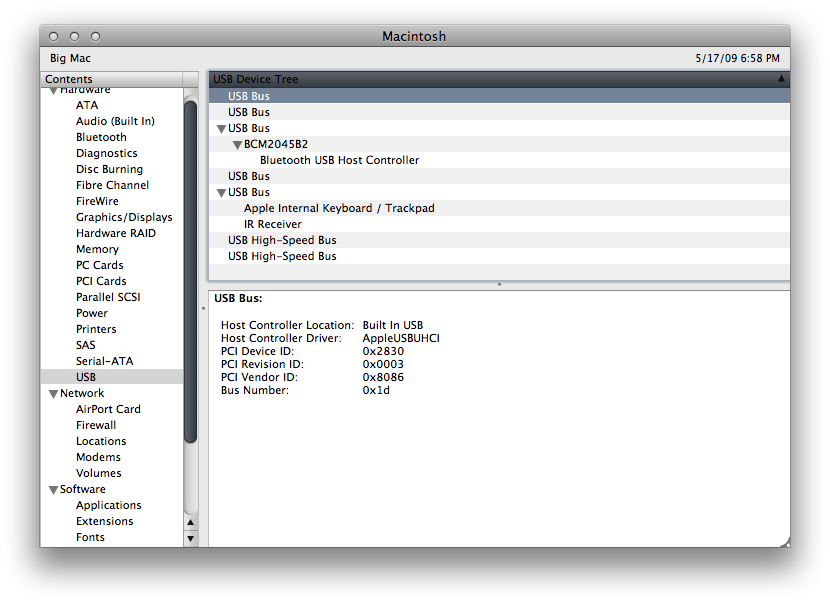Select Fonts under Software

coord(90,537)
